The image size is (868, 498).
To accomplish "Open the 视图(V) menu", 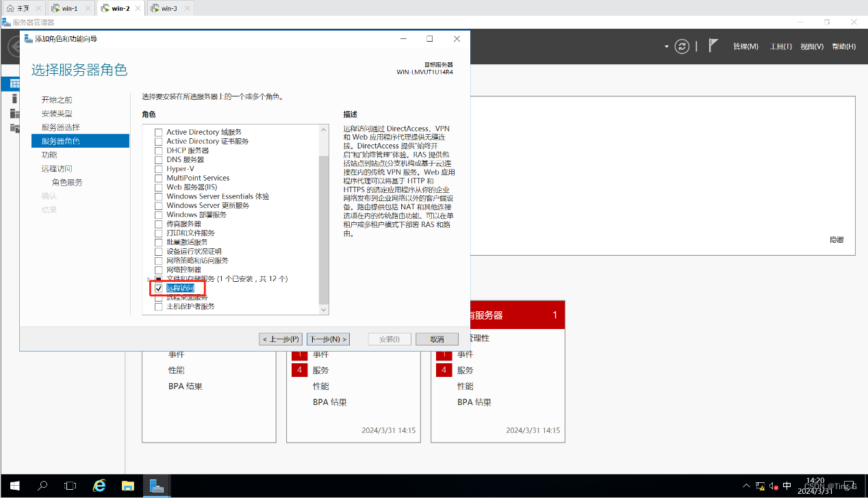I will point(812,47).
